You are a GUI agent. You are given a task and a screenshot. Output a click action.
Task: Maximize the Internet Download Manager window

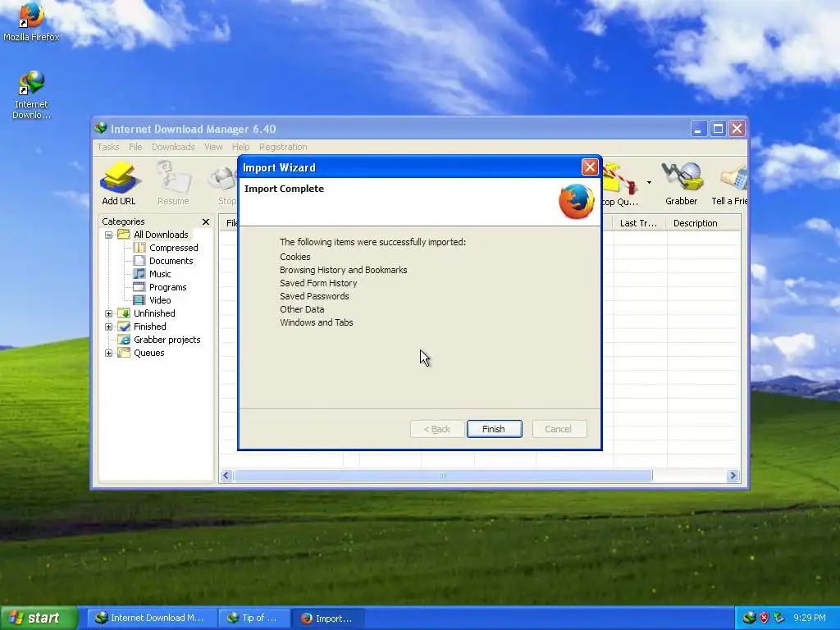pos(718,129)
